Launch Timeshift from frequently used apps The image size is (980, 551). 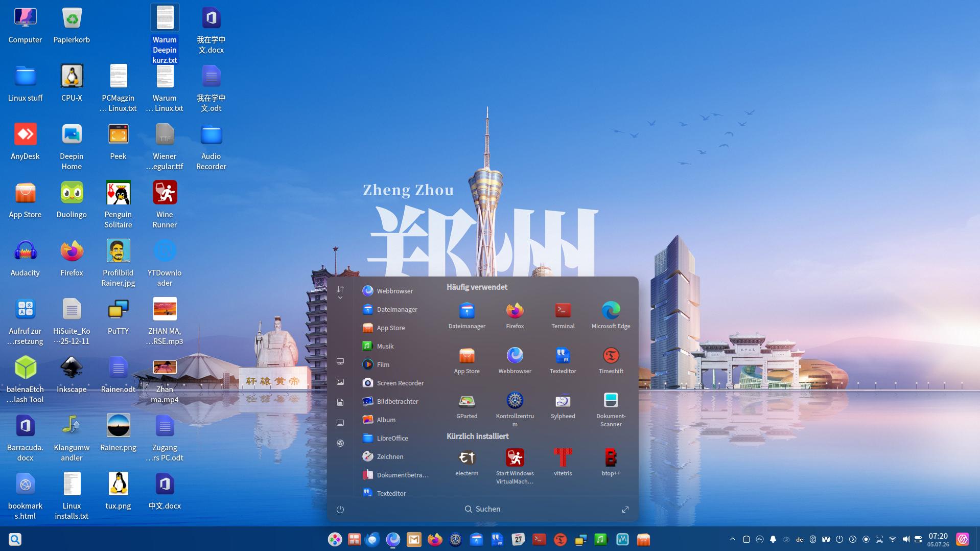point(611,360)
